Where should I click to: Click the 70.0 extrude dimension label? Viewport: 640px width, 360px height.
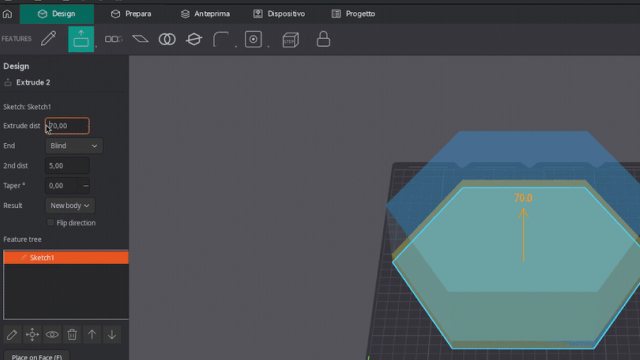click(523, 198)
